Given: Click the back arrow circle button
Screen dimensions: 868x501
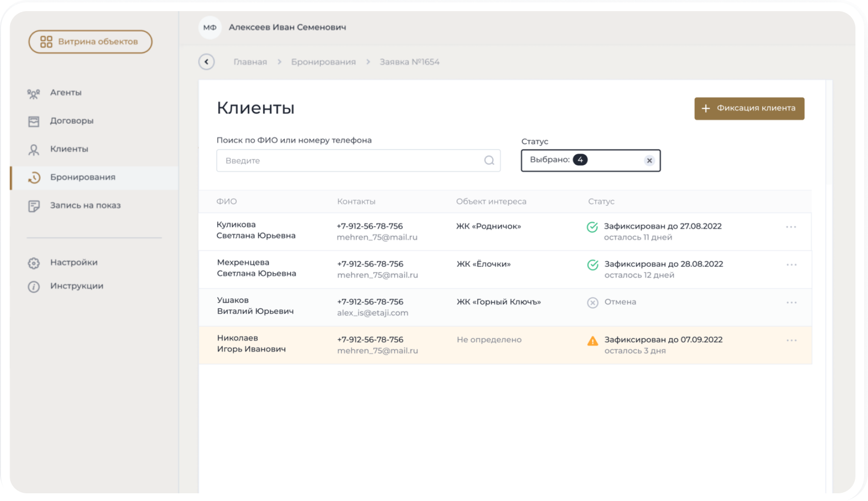Looking at the screenshot, I should [207, 62].
